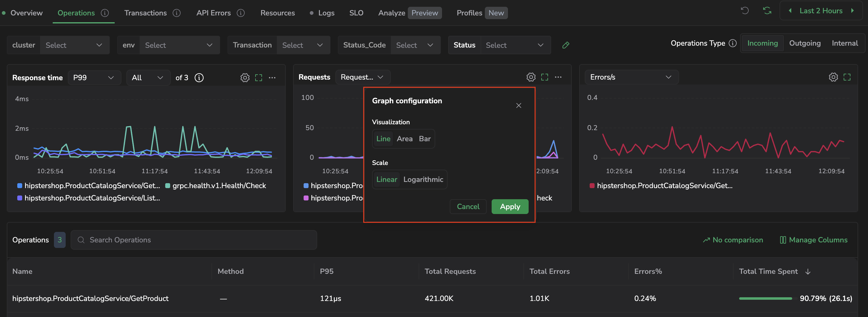Switch to the Resources tab

[278, 13]
